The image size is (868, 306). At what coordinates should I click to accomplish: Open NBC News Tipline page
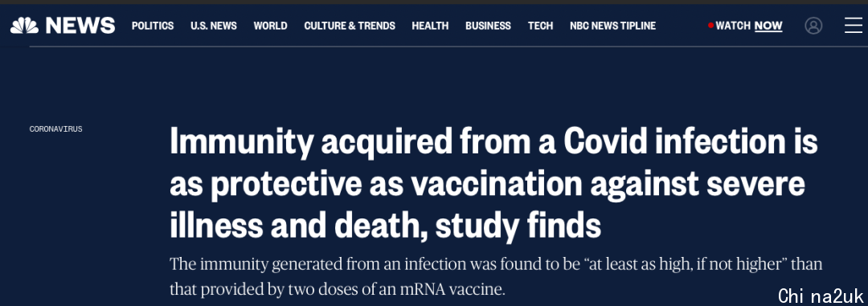pos(612,26)
